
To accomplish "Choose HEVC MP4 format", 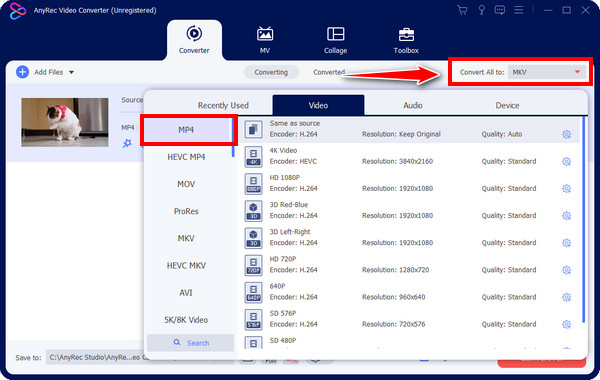I will pos(186,157).
